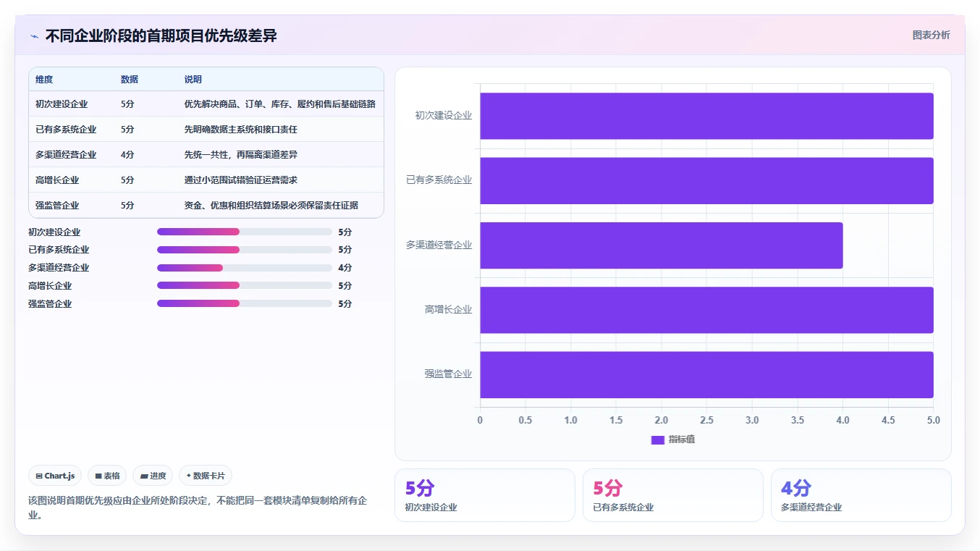Click the 已有多系统企业 progress bar
The height and width of the screenshot is (551, 980).
coord(245,250)
